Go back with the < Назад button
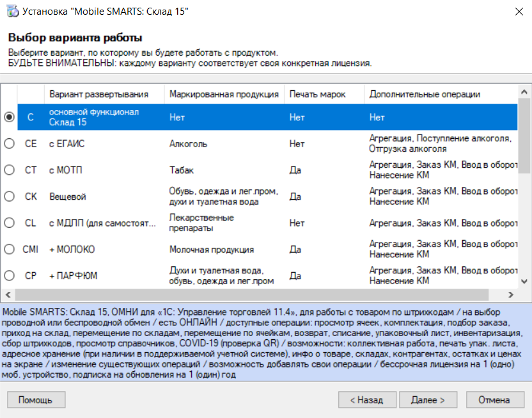Viewport: 532px width, 418px height. click(x=367, y=399)
